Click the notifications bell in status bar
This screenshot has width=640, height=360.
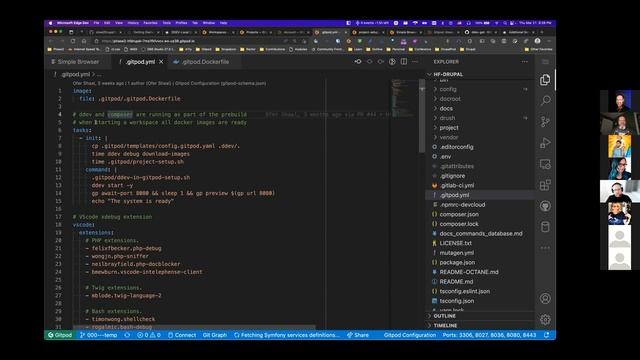tap(547, 335)
